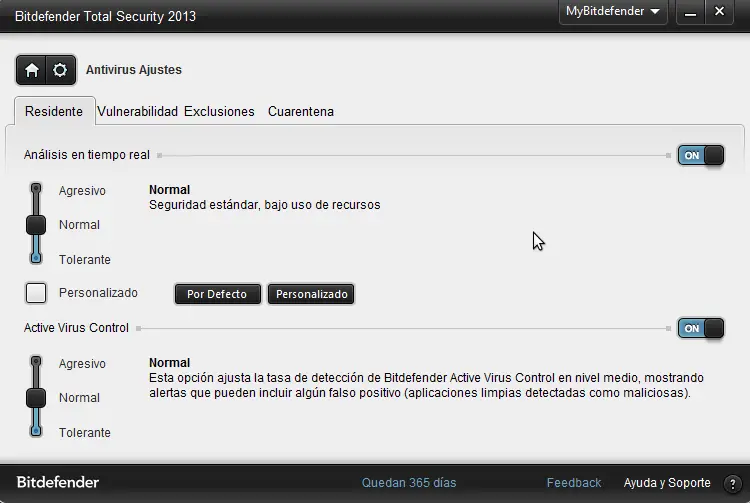This screenshot has width=750, height=503.
Task: Switch to the Vulnerabilidad tab
Action: [137, 111]
